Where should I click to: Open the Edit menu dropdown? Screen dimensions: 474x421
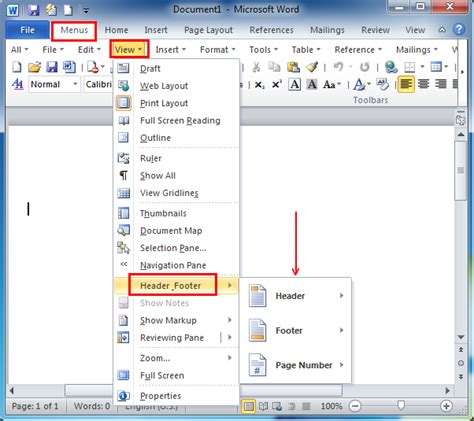(x=89, y=50)
